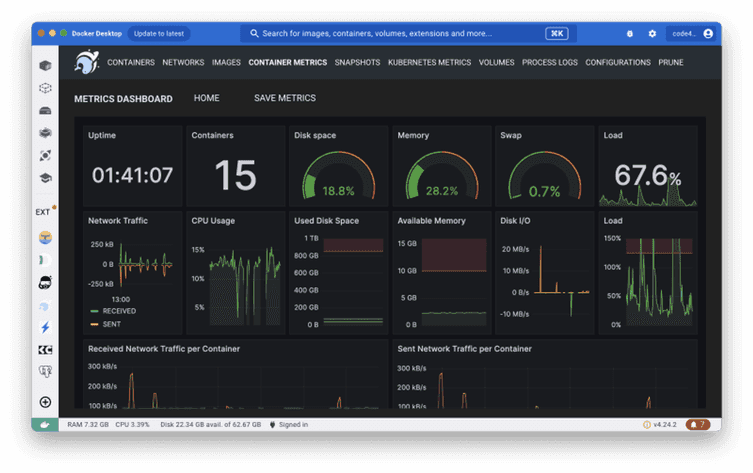
Task: Click the plug icon next to Signed in
Action: [x=272, y=424]
